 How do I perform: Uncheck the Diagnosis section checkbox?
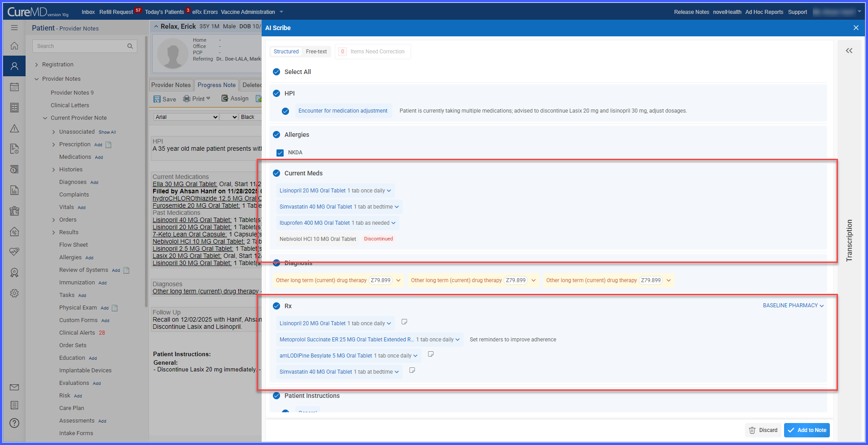(x=276, y=263)
